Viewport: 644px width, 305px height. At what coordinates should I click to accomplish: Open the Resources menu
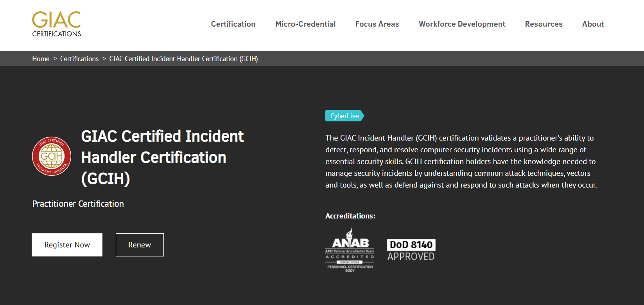coord(544,24)
